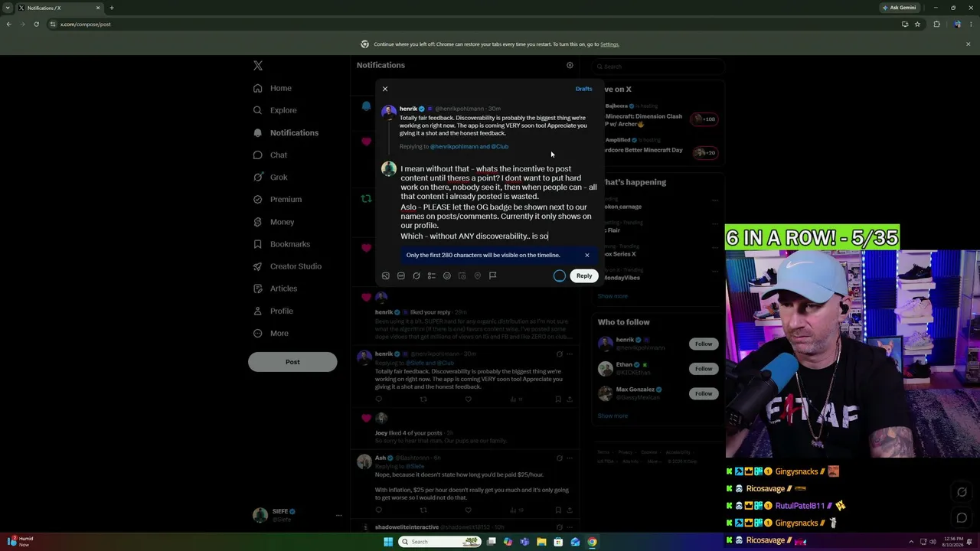The image size is (980, 551).
Task: Click the X logo in sidebar
Action: 258,66
